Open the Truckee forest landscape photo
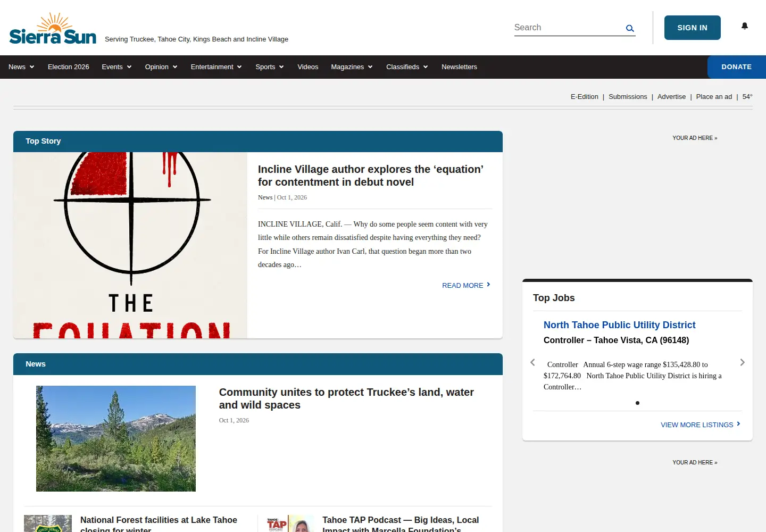The height and width of the screenshot is (532, 766). click(116, 438)
